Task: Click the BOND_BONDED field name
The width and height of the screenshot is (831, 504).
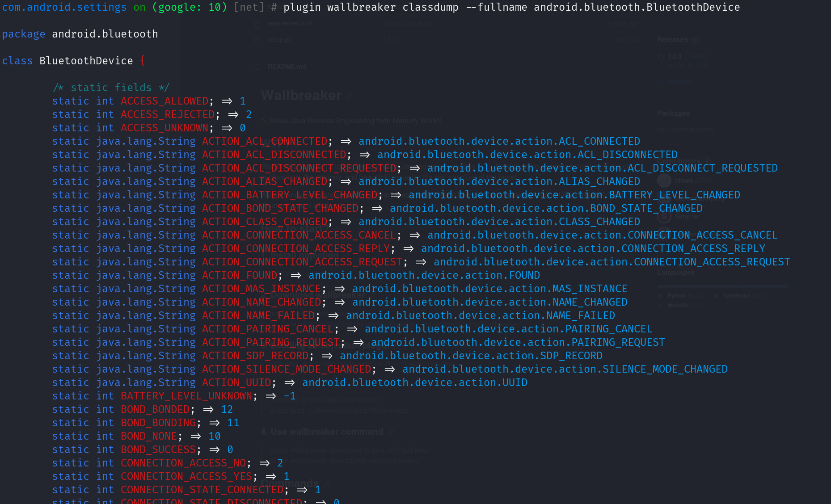Action: (x=155, y=409)
